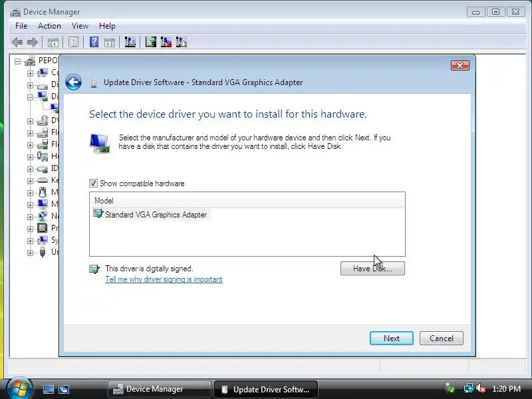
Task: Expand the Processors category node
Action: (x=30, y=229)
